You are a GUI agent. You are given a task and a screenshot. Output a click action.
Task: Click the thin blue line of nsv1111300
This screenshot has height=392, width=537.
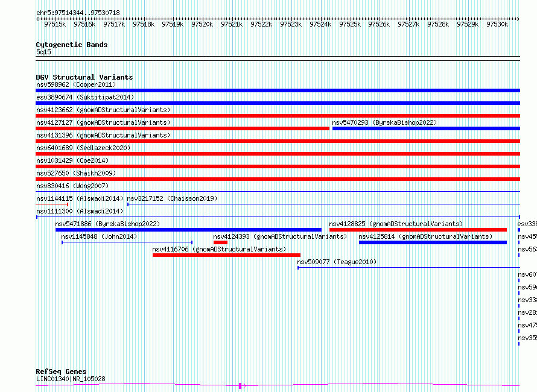(278, 217)
